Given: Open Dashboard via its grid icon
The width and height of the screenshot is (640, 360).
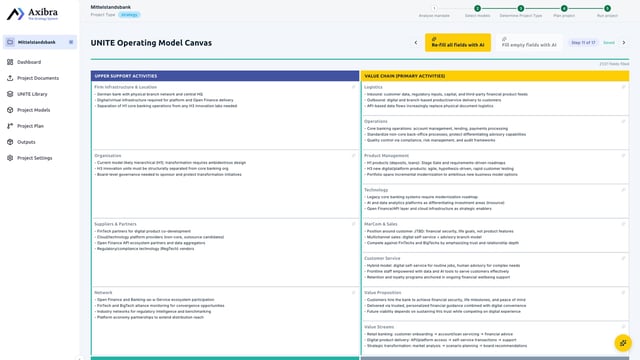Looking at the screenshot, I should tap(10, 62).
